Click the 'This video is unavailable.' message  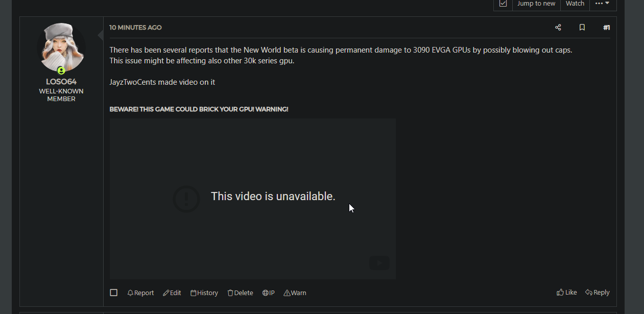click(273, 197)
